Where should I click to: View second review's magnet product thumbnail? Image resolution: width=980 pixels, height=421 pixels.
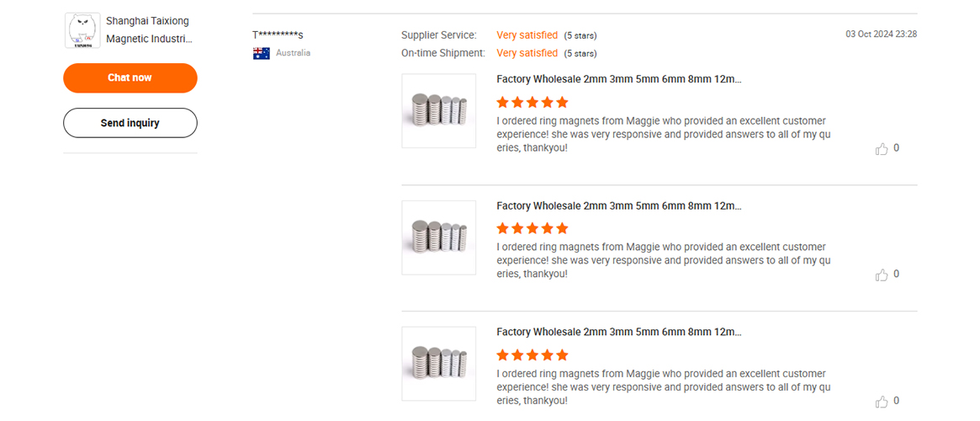point(439,237)
